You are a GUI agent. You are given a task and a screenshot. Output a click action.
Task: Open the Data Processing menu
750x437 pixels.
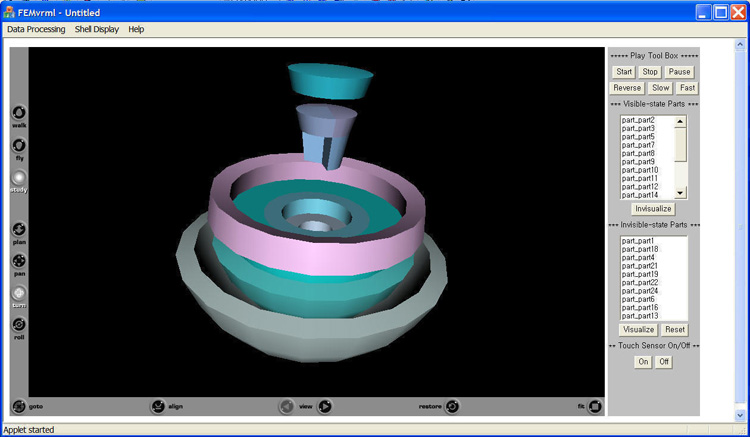pos(36,29)
